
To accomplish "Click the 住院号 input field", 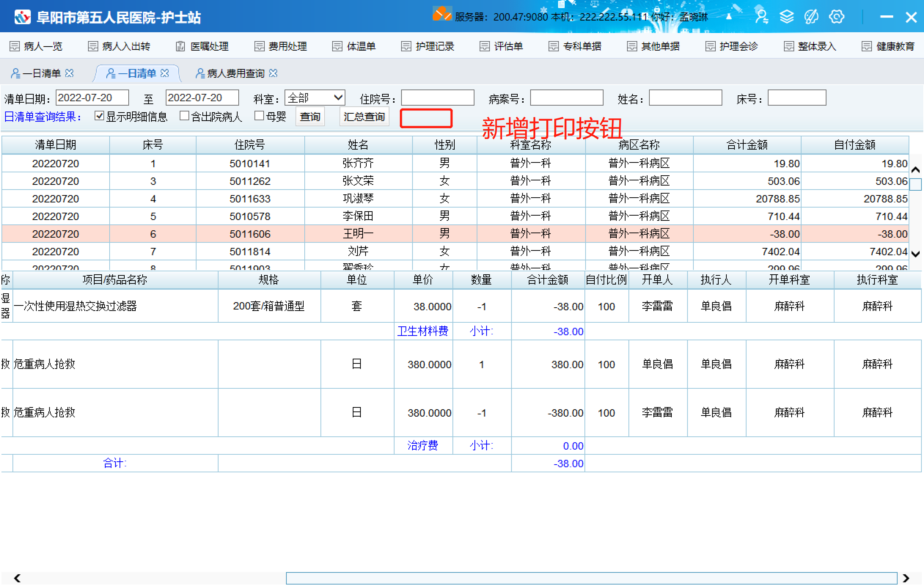I will click(x=437, y=98).
